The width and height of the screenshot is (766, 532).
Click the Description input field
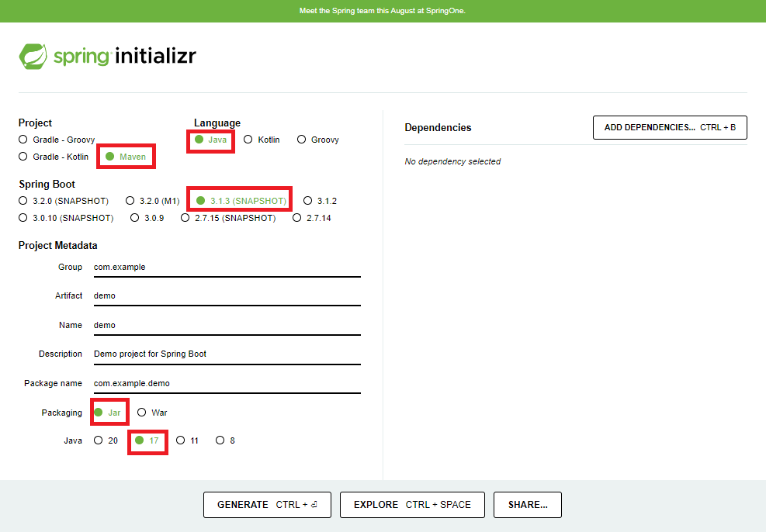coord(227,354)
